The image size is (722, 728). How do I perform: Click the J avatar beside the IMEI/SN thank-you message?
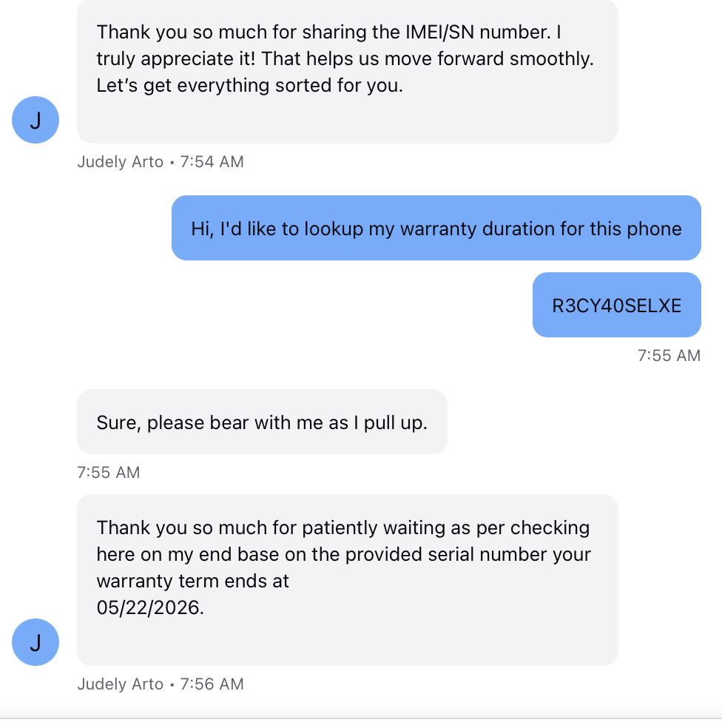click(36, 120)
